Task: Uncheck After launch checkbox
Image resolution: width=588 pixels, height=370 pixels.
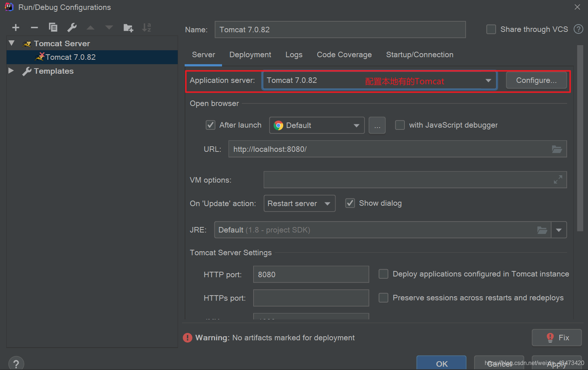Action: click(211, 125)
